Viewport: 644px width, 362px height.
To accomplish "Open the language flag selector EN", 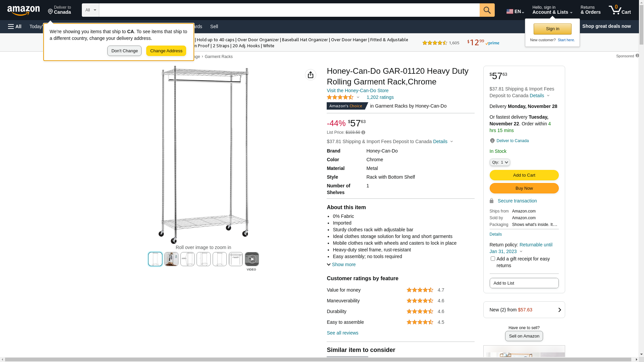I will coord(515,11).
